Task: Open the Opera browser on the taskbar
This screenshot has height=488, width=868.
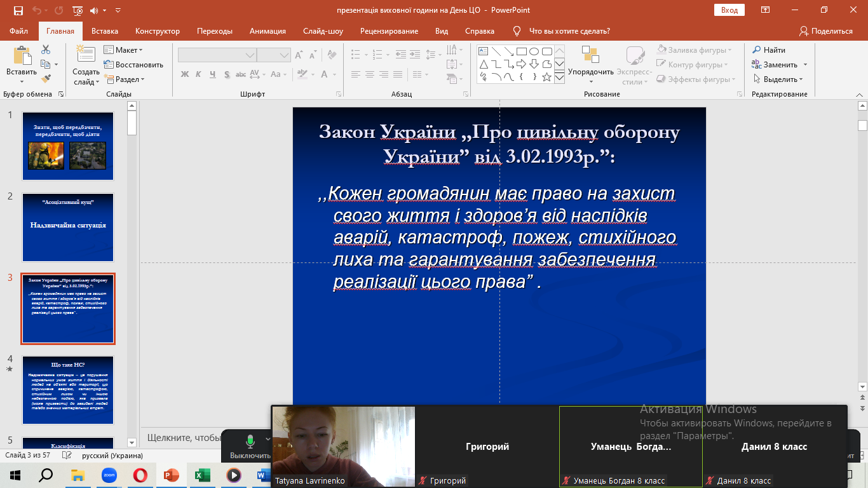Action: point(139,475)
